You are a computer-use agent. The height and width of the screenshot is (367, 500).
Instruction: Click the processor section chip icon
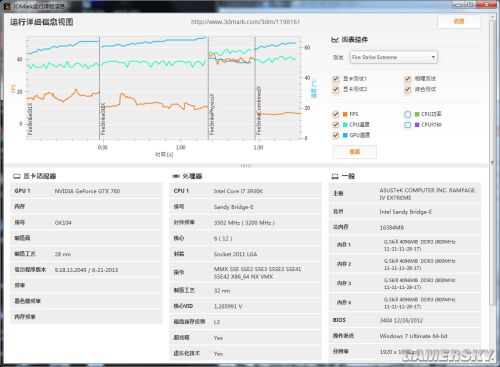(x=176, y=176)
